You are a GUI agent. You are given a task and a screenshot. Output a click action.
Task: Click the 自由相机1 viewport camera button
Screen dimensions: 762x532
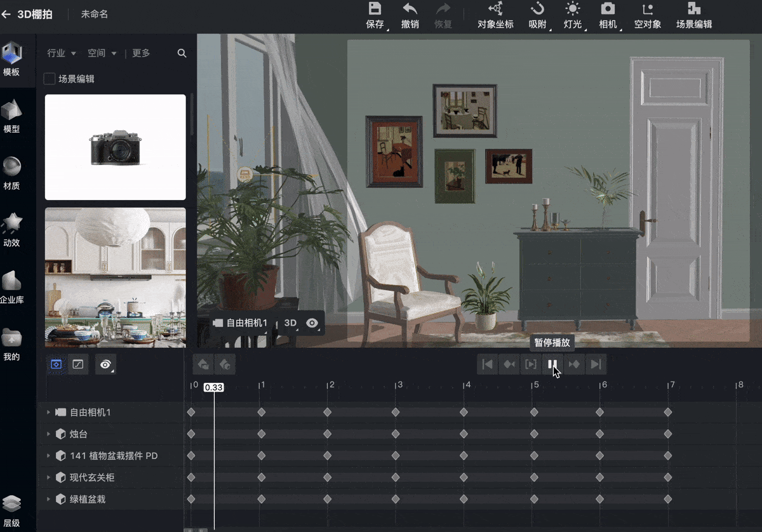tap(241, 323)
